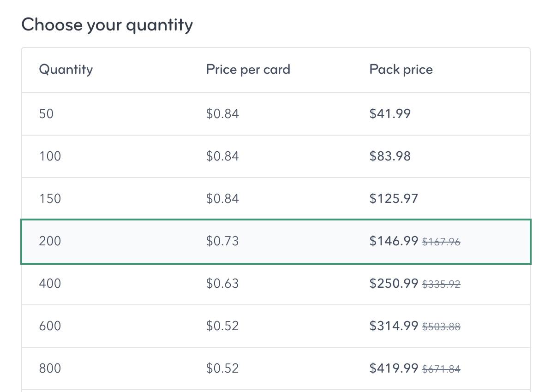Viewport: 551px width, 392px height.
Task: Click the $125.97 pack price
Action: click(x=394, y=199)
